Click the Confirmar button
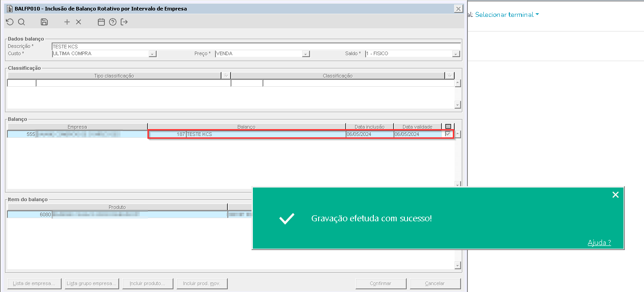The image size is (644, 292). point(381,283)
